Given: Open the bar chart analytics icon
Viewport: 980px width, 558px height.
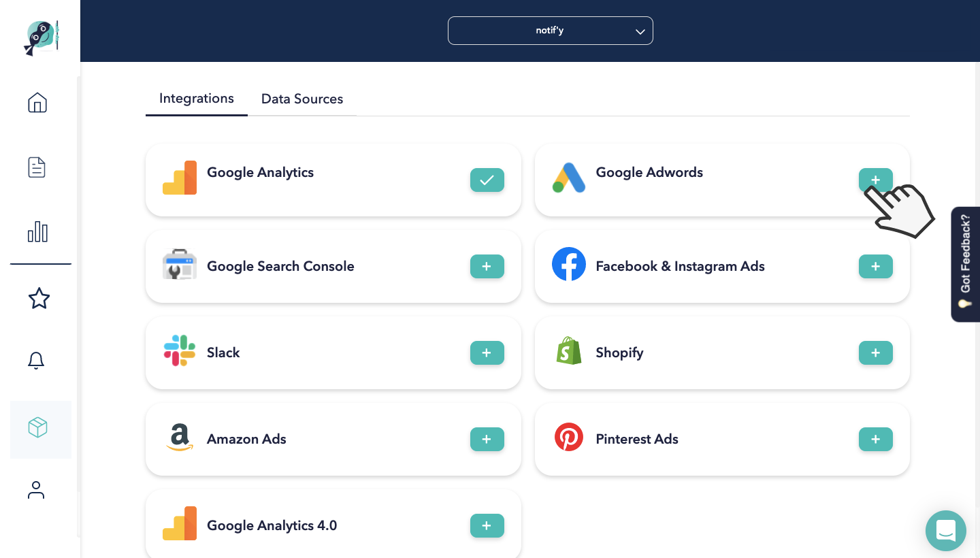Looking at the screenshot, I should coord(37,232).
